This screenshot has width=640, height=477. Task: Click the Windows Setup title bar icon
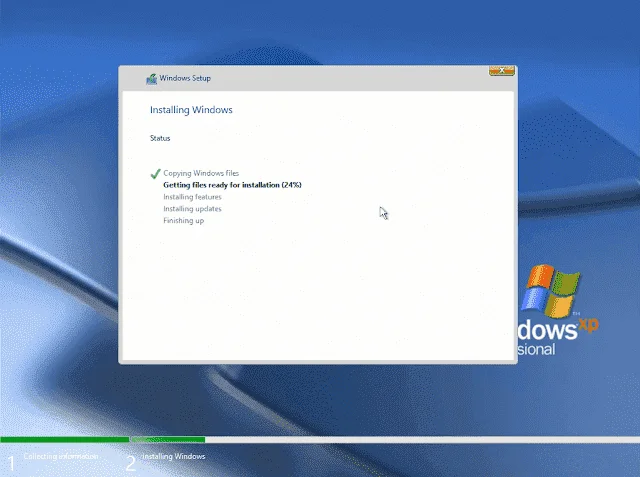tap(151, 79)
